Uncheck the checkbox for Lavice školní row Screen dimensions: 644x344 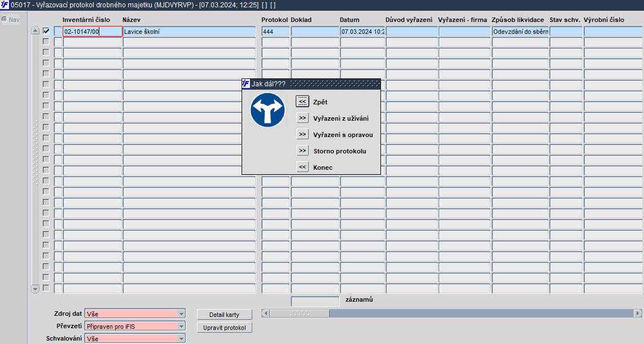[46, 31]
